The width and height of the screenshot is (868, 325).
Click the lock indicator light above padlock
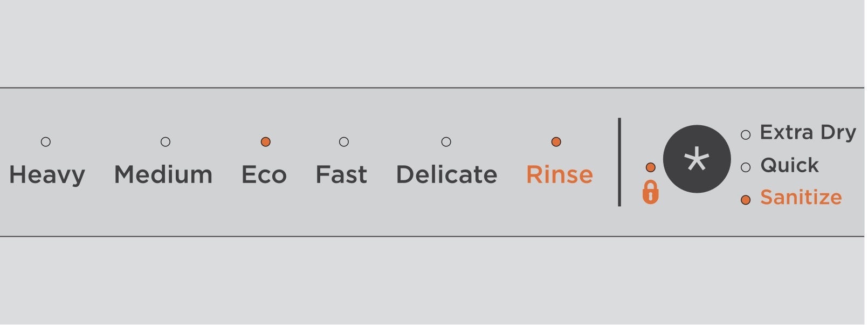click(650, 167)
